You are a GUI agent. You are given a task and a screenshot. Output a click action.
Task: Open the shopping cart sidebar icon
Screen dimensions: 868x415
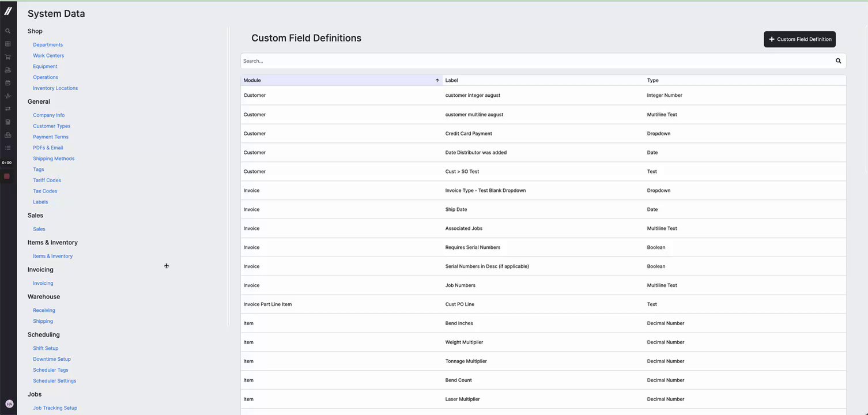(x=7, y=57)
